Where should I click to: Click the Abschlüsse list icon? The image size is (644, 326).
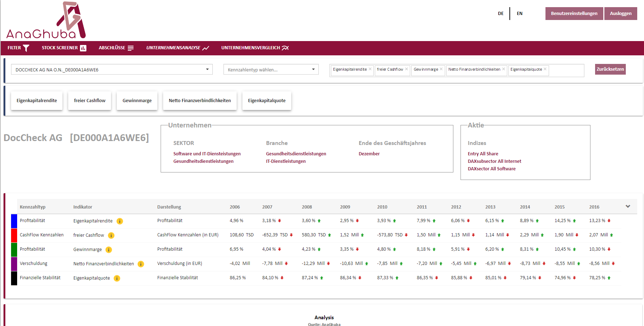[131, 47]
